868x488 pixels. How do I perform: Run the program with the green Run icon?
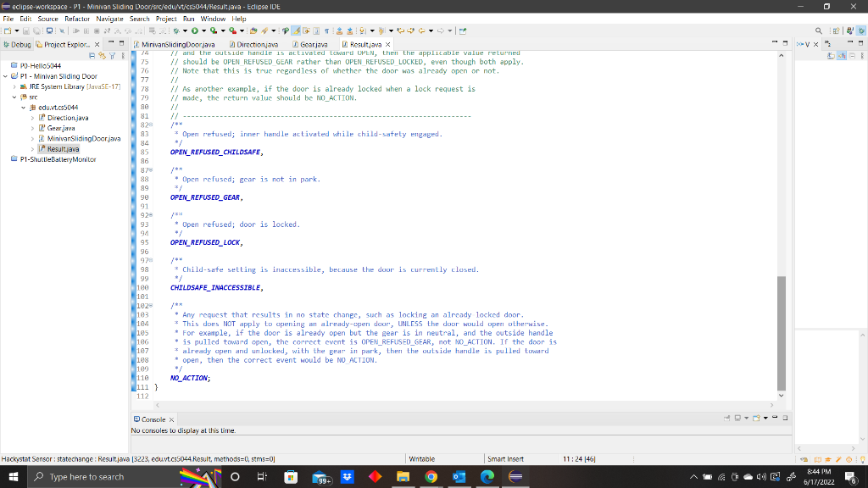(x=195, y=30)
